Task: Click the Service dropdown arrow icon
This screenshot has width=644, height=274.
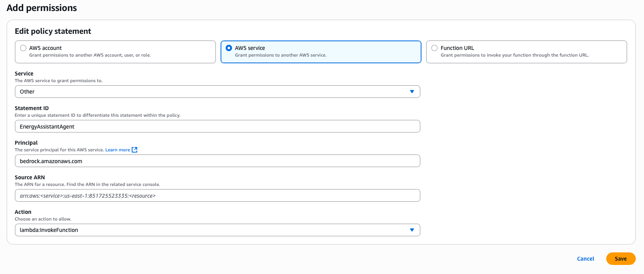Action: click(412, 92)
